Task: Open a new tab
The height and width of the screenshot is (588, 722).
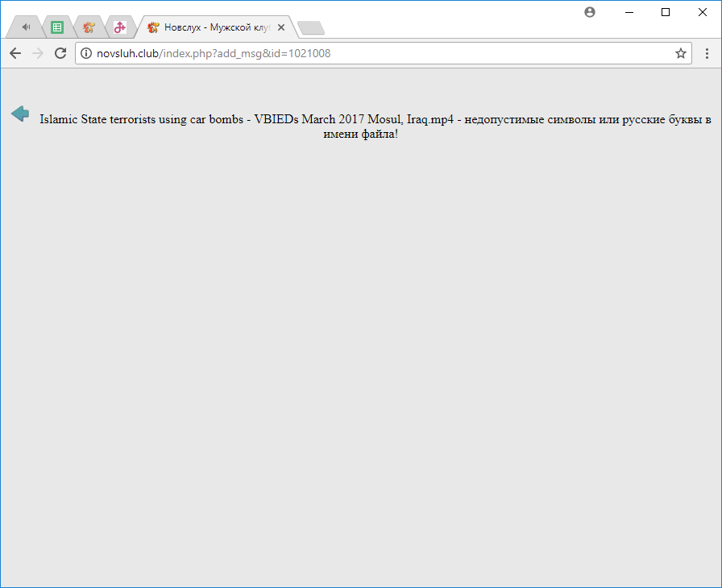Action: pyautogui.click(x=310, y=28)
